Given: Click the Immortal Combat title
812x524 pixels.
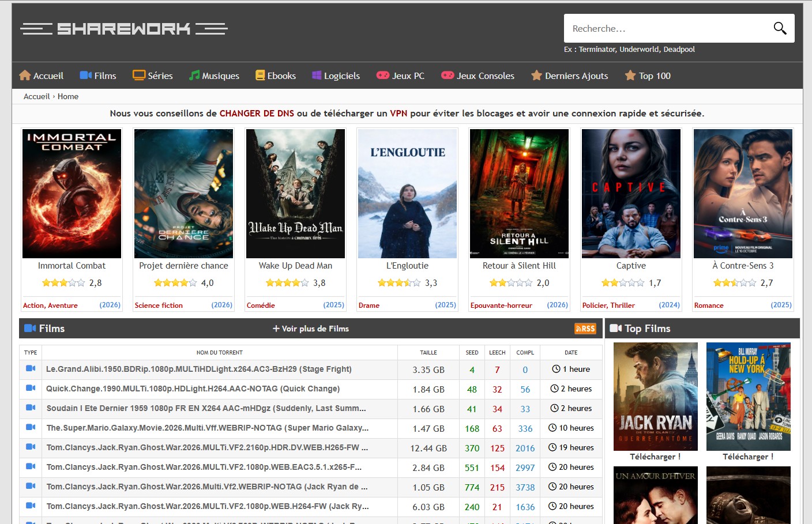Looking at the screenshot, I should pos(72,266).
